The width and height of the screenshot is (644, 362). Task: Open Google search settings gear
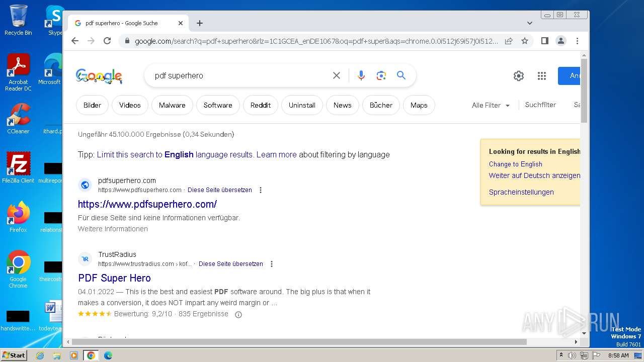tap(519, 76)
